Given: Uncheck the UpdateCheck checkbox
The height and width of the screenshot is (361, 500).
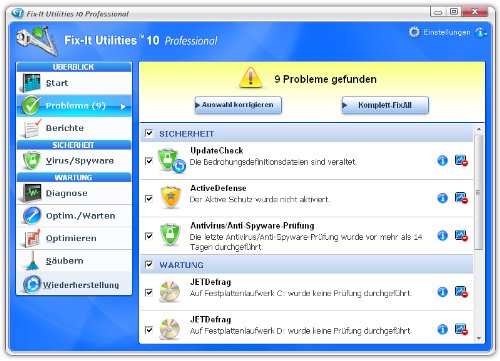Looking at the screenshot, I should [x=149, y=161].
